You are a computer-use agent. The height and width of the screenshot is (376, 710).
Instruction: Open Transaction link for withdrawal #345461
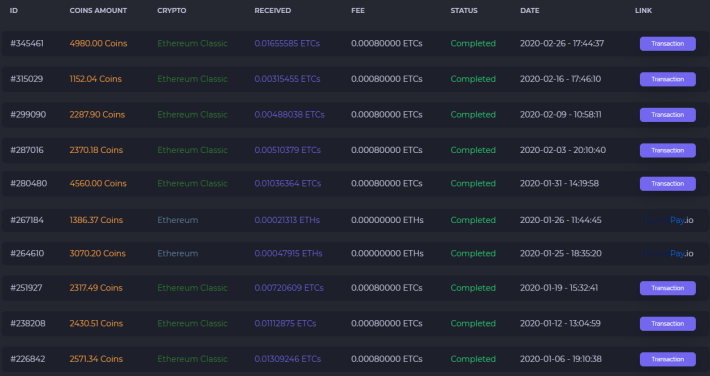coord(667,43)
